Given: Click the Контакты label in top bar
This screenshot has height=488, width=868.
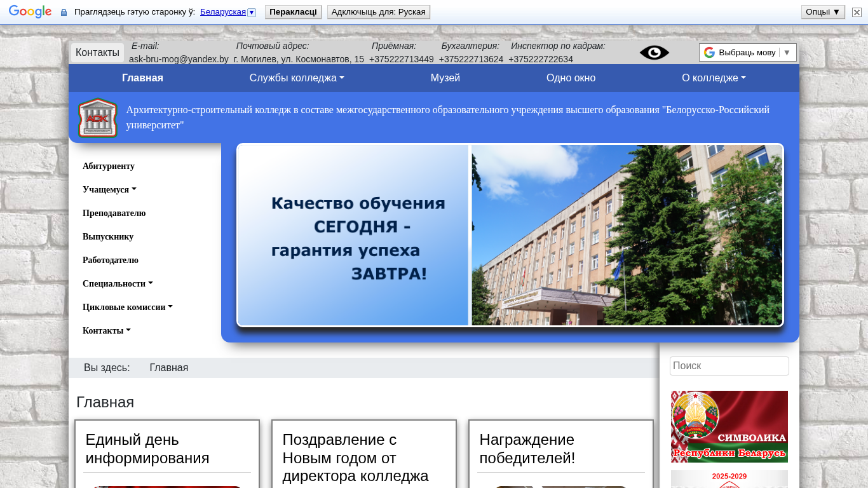Looking at the screenshot, I should (x=97, y=53).
